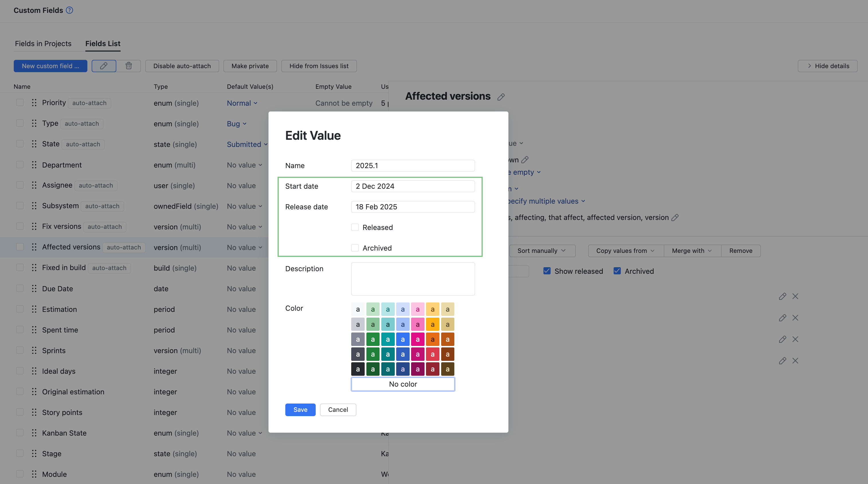Choose the No color swatch option
The width and height of the screenshot is (868, 484).
click(x=403, y=384)
